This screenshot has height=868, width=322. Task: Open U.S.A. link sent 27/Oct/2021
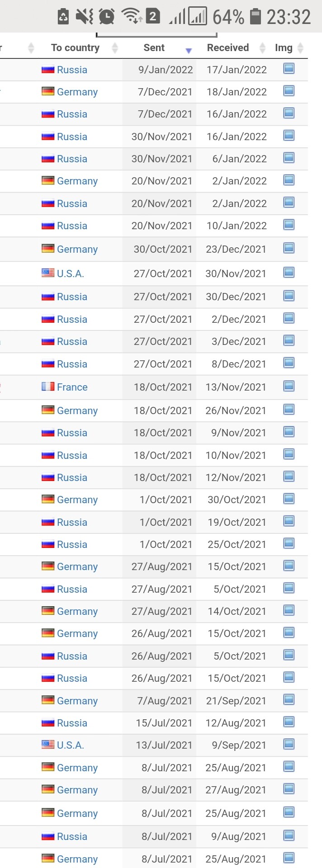[x=71, y=274]
